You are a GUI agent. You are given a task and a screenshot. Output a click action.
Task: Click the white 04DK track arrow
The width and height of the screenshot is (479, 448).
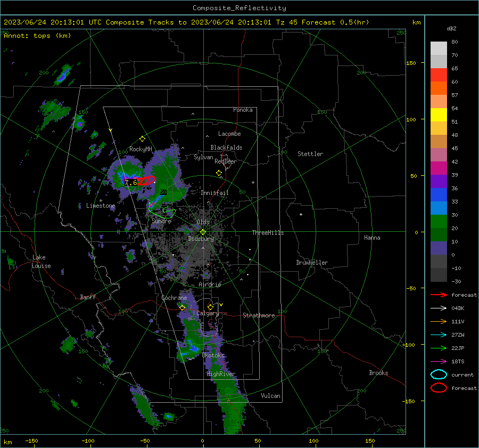(x=439, y=308)
